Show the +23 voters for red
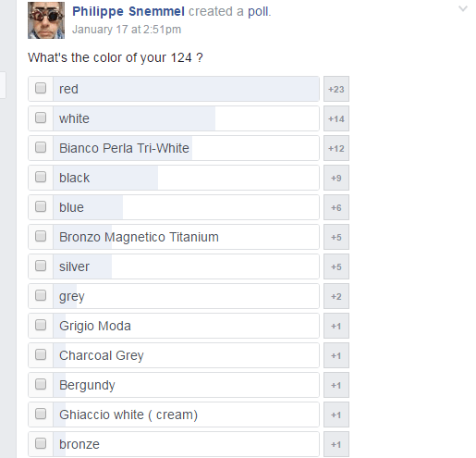 point(336,89)
